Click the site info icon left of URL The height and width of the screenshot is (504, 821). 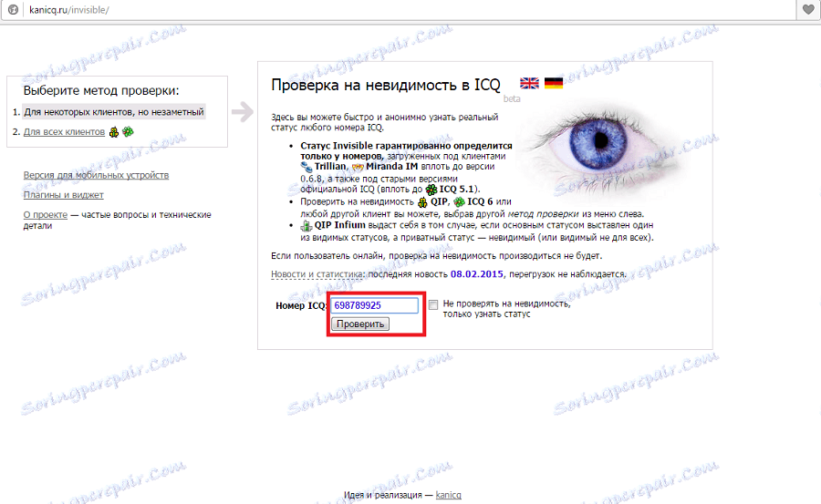[x=14, y=9]
